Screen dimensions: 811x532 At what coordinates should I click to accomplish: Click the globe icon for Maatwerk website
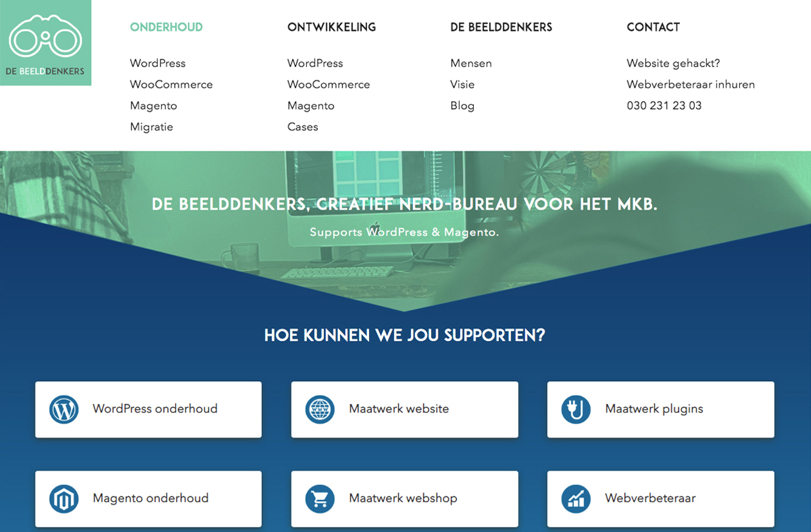(320, 409)
